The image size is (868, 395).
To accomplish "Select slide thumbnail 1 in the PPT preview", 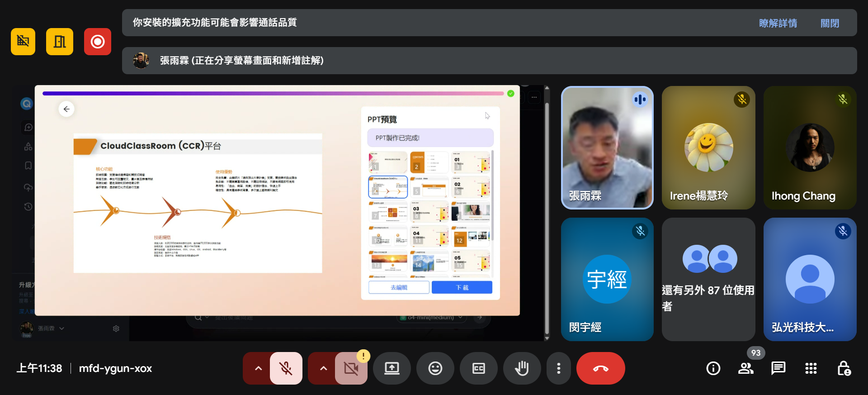I will [x=388, y=162].
